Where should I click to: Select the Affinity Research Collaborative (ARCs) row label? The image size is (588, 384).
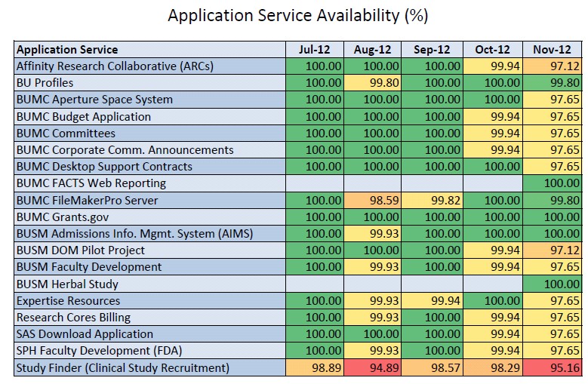tap(150, 66)
